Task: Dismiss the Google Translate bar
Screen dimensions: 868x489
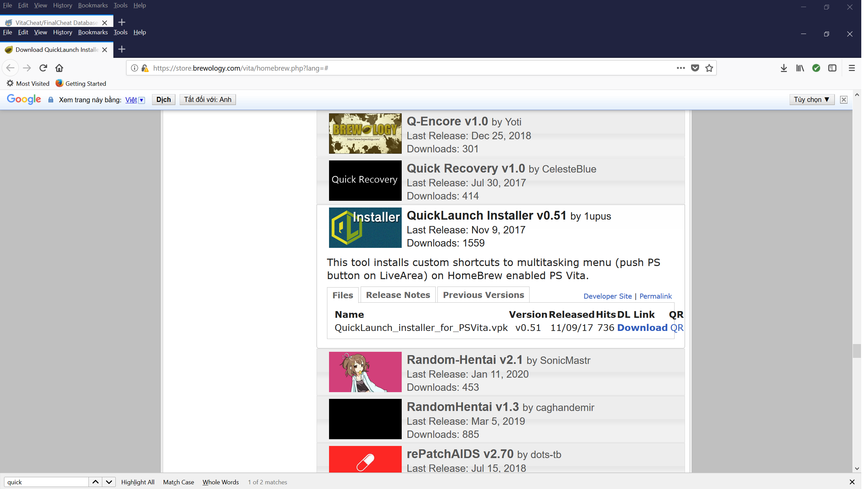Action: pyautogui.click(x=844, y=100)
